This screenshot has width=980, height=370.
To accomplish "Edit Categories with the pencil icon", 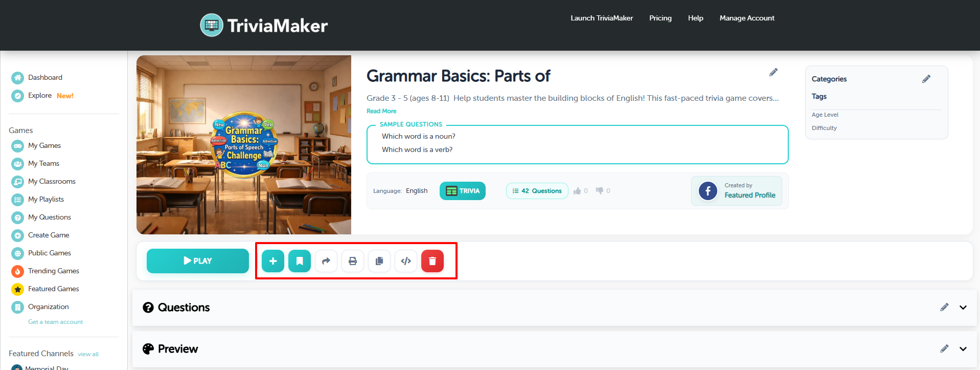I will point(926,79).
